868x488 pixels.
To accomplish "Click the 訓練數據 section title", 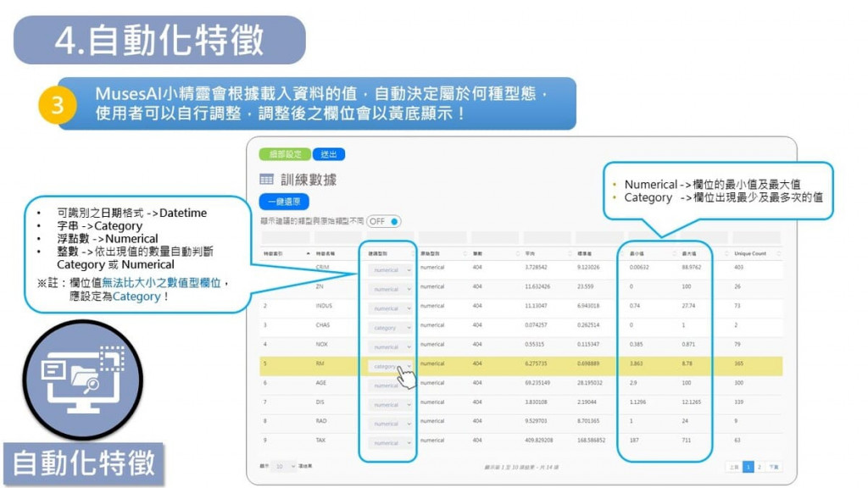I will coord(309,180).
